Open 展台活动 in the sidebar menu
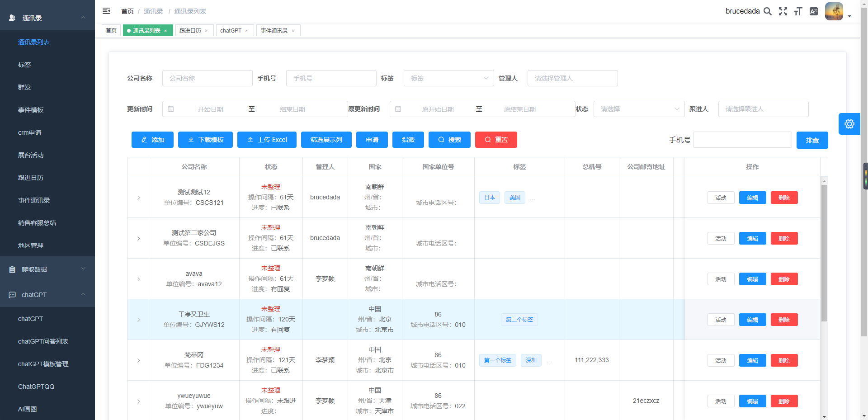 coord(47,155)
